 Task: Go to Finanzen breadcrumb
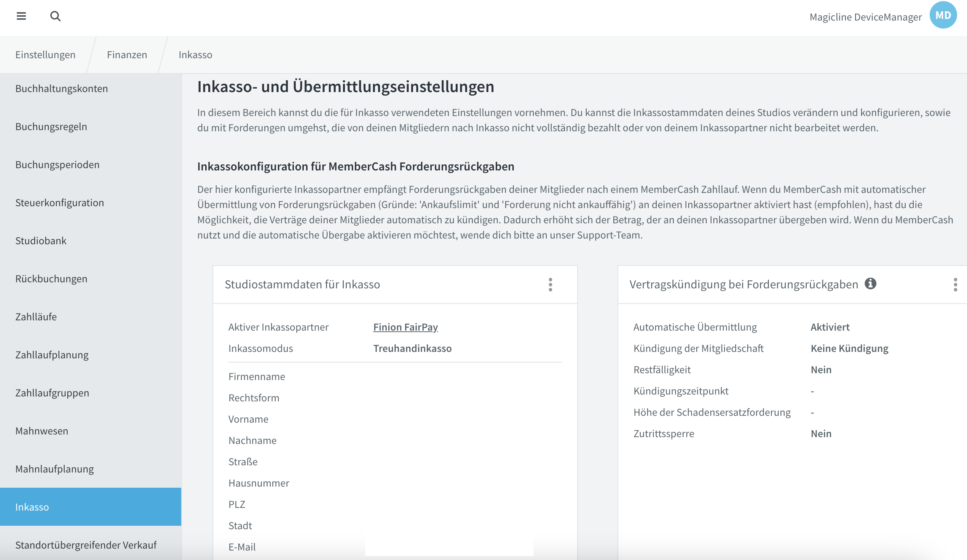pos(127,54)
